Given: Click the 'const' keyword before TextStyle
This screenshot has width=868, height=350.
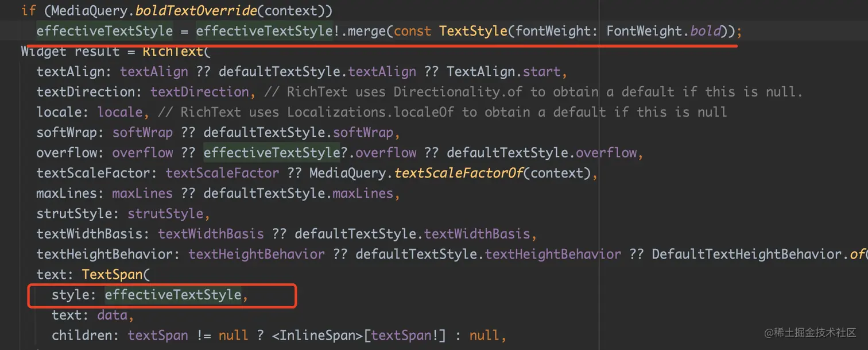Looking at the screenshot, I should pyautogui.click(x=412, y=31).
